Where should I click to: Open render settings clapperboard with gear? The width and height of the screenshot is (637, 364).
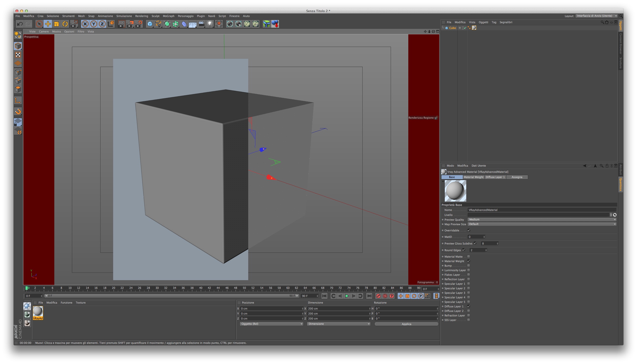(x=139, y=24)
